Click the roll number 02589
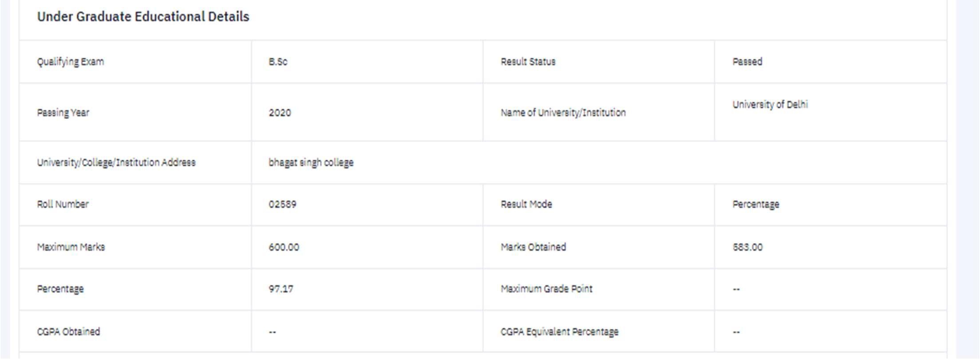Image resolution: width=980 pixels, height=359 pixels. click(282, 204)
